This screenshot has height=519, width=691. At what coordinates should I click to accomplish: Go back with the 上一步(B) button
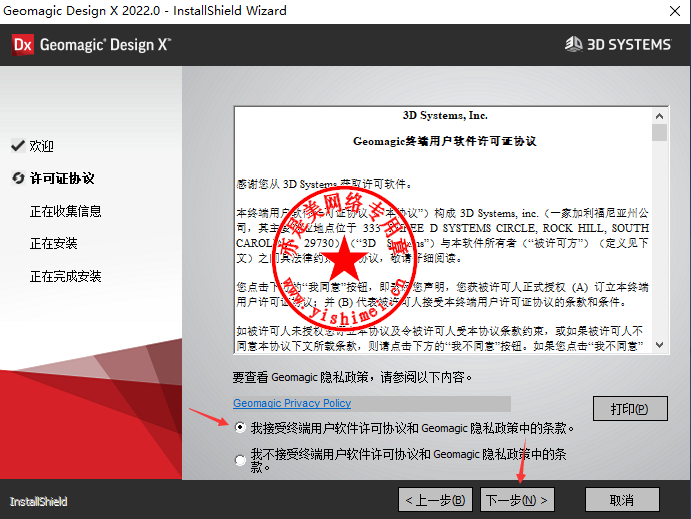pos(435,500)
